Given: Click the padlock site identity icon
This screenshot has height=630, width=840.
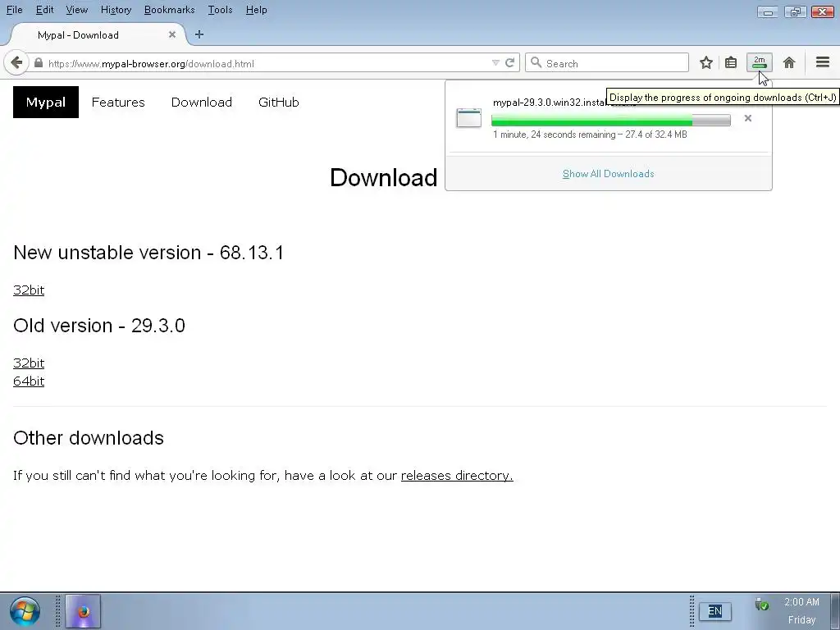Looking at the screenshot, I should pos(38,62).
